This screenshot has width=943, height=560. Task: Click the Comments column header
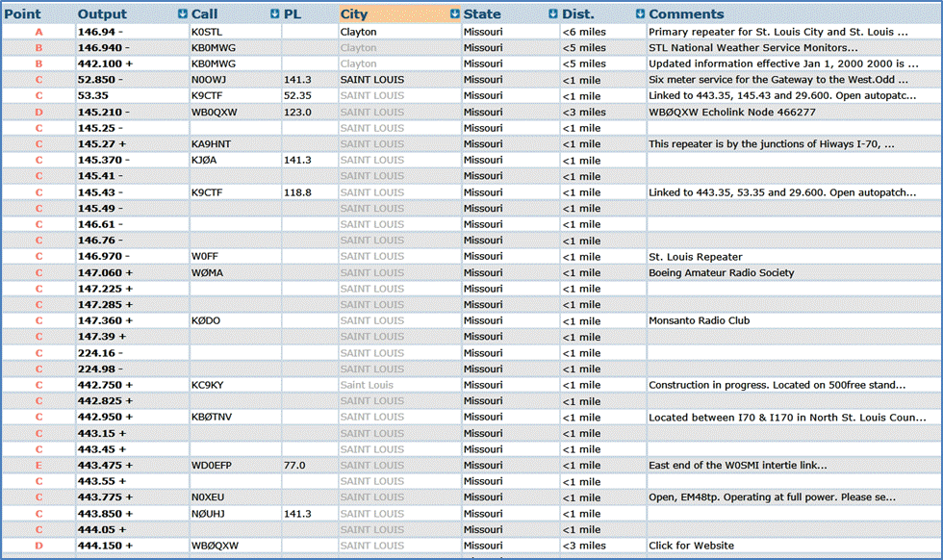[x=686, y=13]
